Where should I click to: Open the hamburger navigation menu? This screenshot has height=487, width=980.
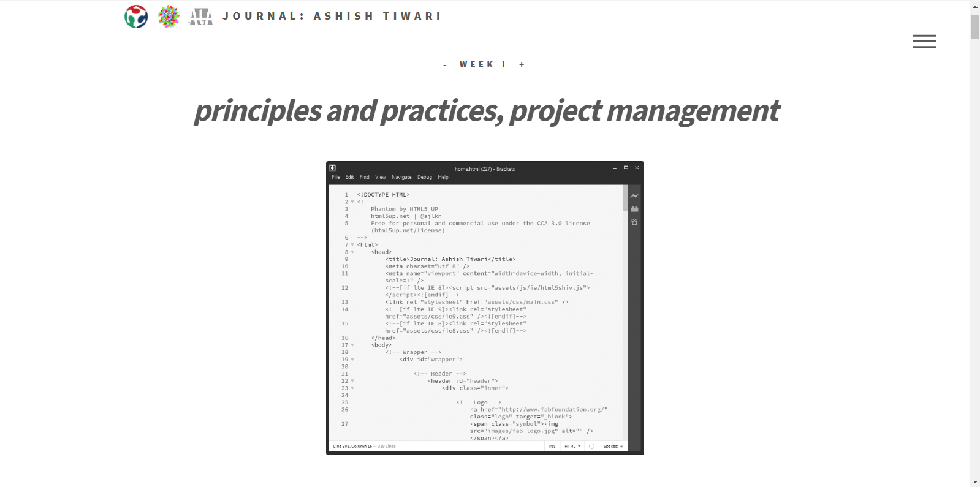(924, 41)
